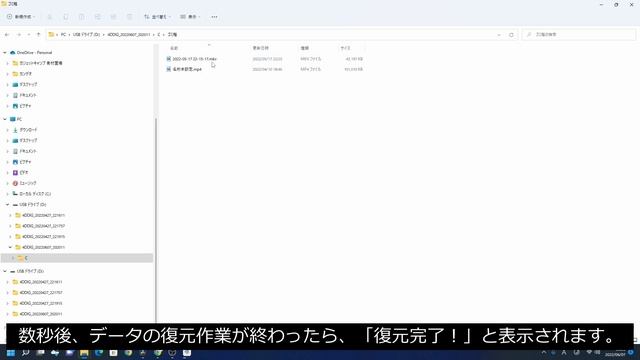Select the .mp4 video file
Image resolution: width=640 pixels, height=360 pixels.
coord(187,69)
